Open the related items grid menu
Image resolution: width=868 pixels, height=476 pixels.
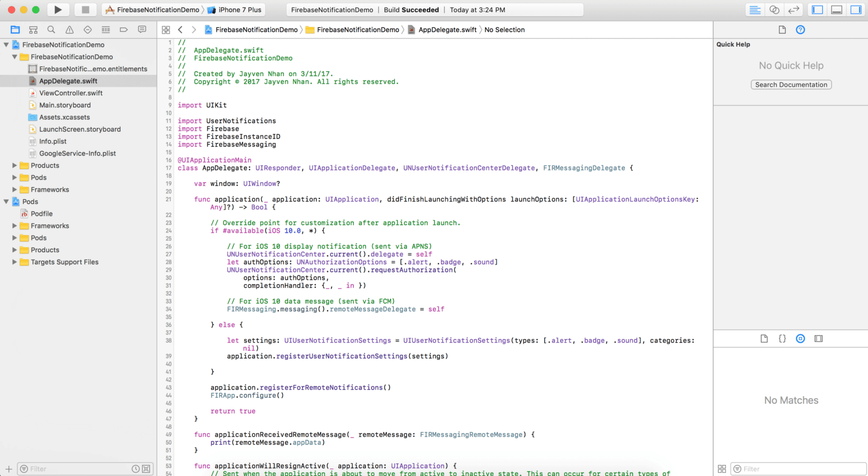pyautogui.click(x=166, y=30)
